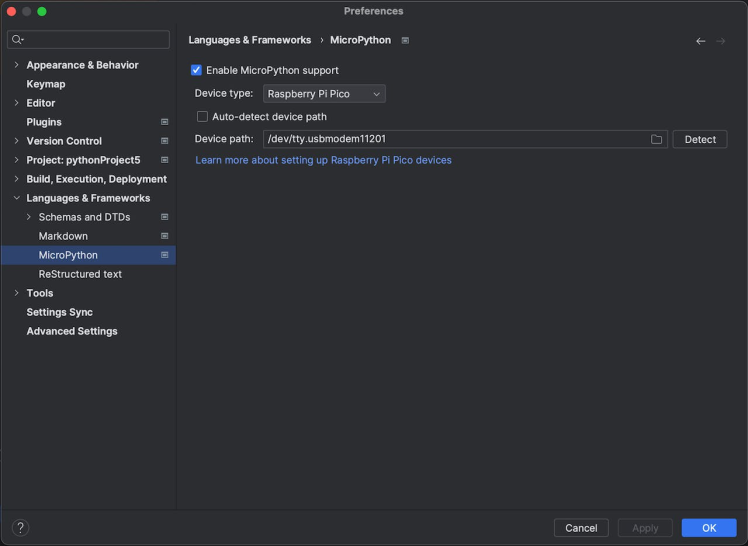Open the Device type dropdown
The height and width of the screenshot is (546, 748).
(x=324, y=94)
